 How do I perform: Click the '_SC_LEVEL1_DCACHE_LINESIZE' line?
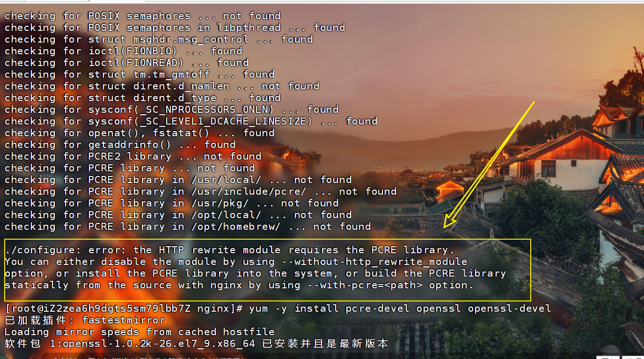click(x=191, y=121)
